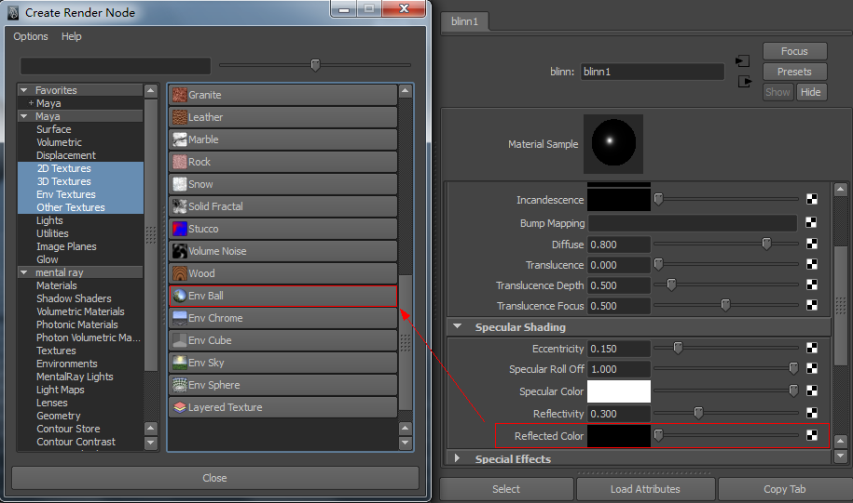
Task: Open map button for Specular Color
Action: click(x=812, y=390)
